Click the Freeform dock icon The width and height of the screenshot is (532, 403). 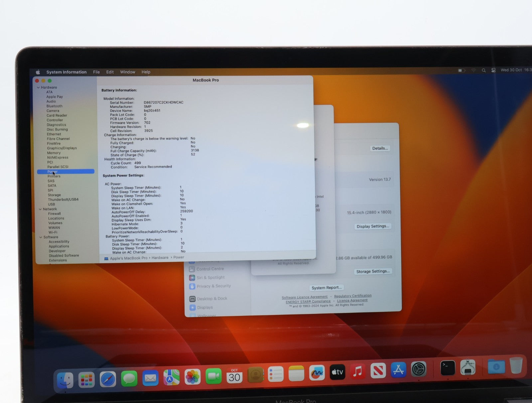317,373
